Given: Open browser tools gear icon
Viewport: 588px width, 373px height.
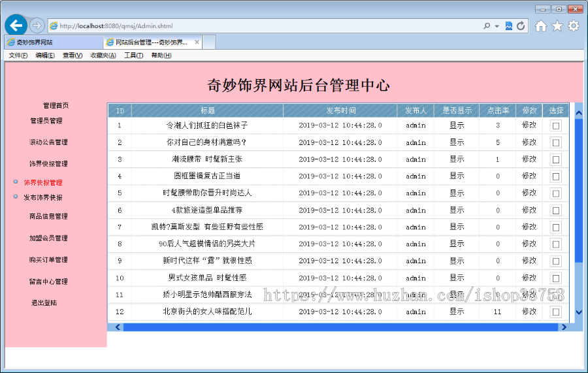Looking at the screenshot, I should pyautogui.click(x=574, y=26).
